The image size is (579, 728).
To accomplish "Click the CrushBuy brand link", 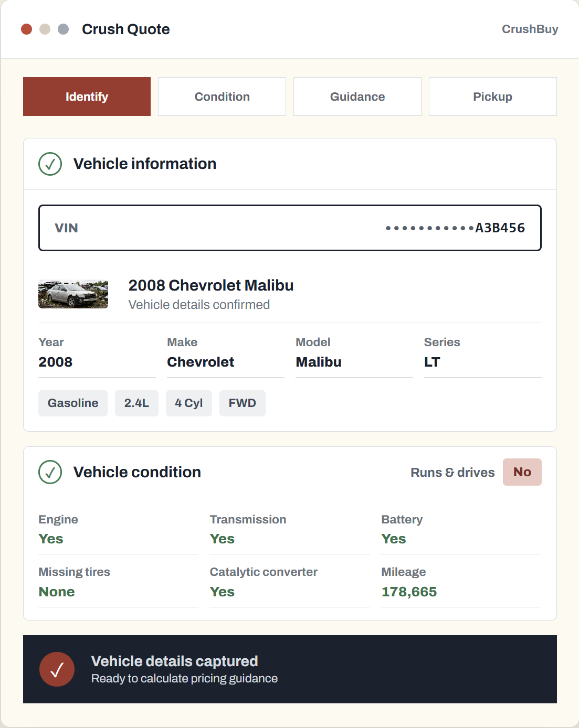I will tap(530, 29).
